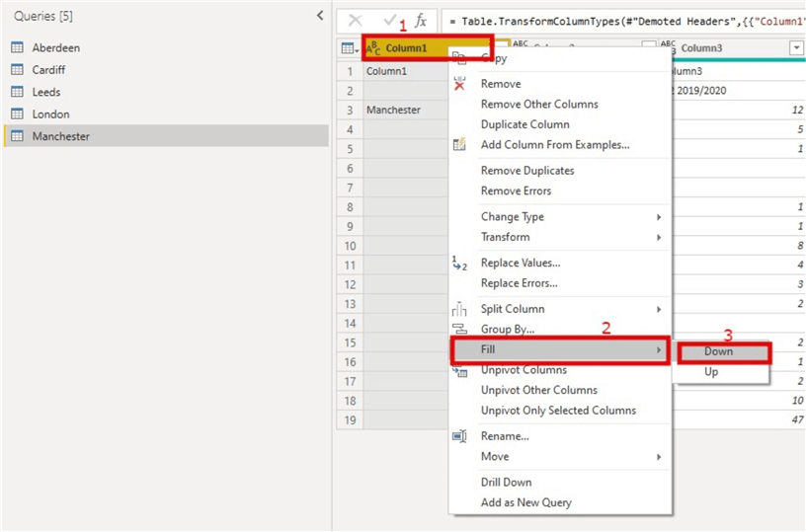Select the London query
The height and width of the screenshot is (532, 806).
pyautogui.click(x=50, y=114)
